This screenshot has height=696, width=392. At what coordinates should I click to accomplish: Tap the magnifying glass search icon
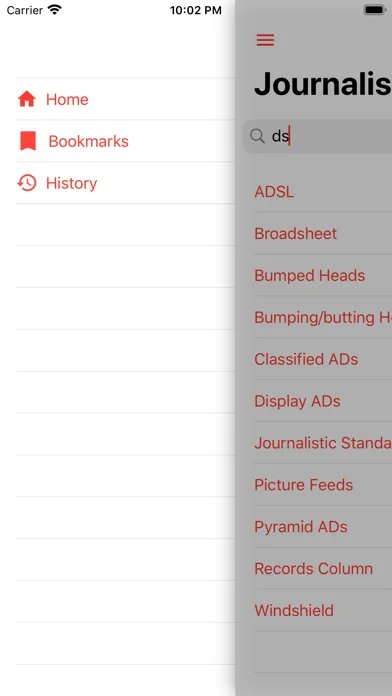coord(257,136)
